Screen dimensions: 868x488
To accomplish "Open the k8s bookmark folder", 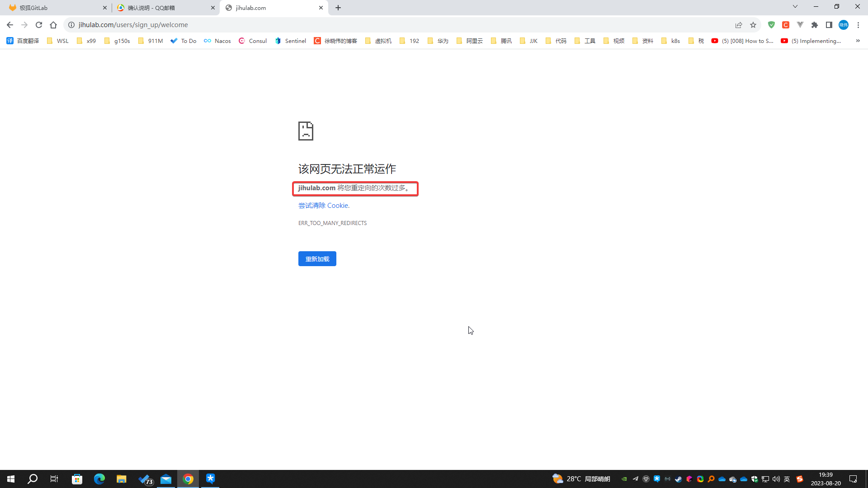I will pos(670,41).
